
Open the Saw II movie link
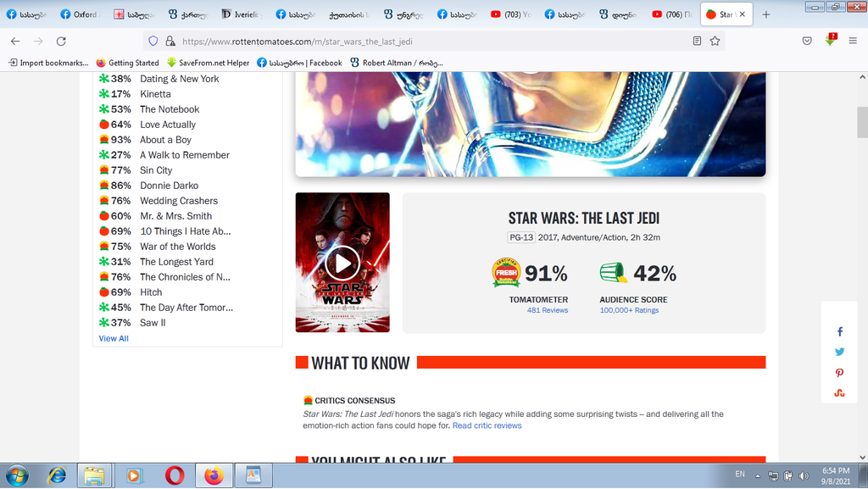tap(153, 323)
